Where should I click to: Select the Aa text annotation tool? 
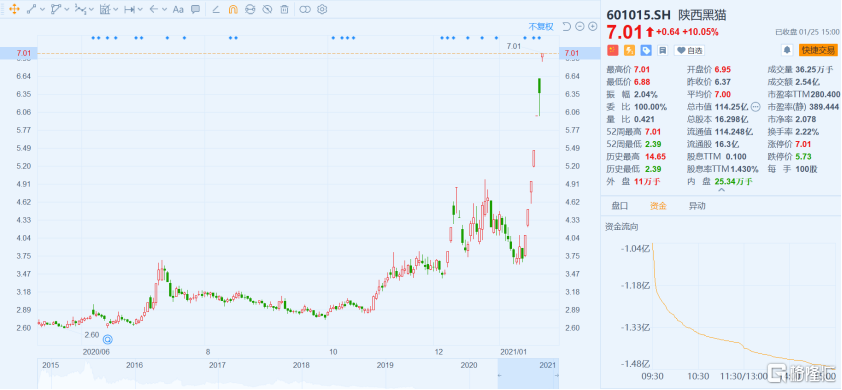click(179, 9)
